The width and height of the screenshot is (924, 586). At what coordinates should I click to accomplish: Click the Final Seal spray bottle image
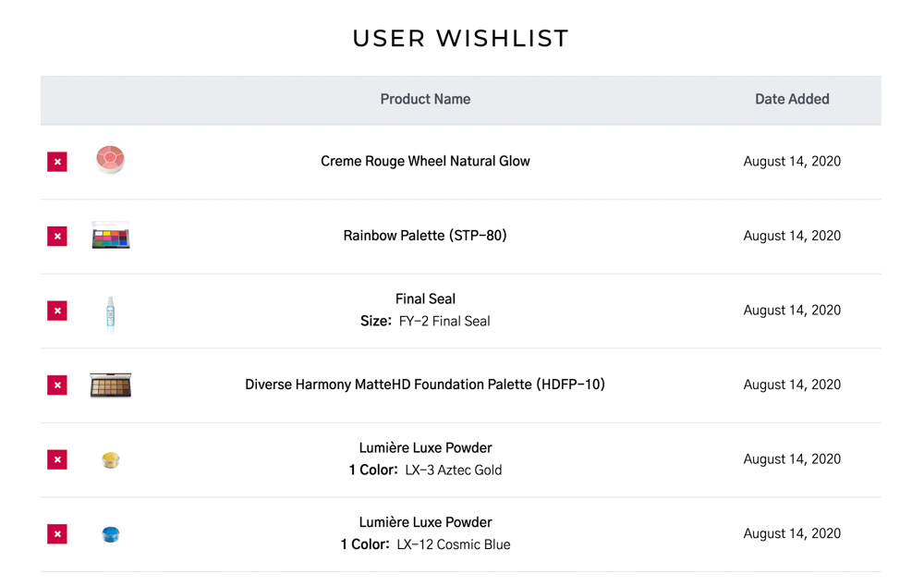click(110, 313)
